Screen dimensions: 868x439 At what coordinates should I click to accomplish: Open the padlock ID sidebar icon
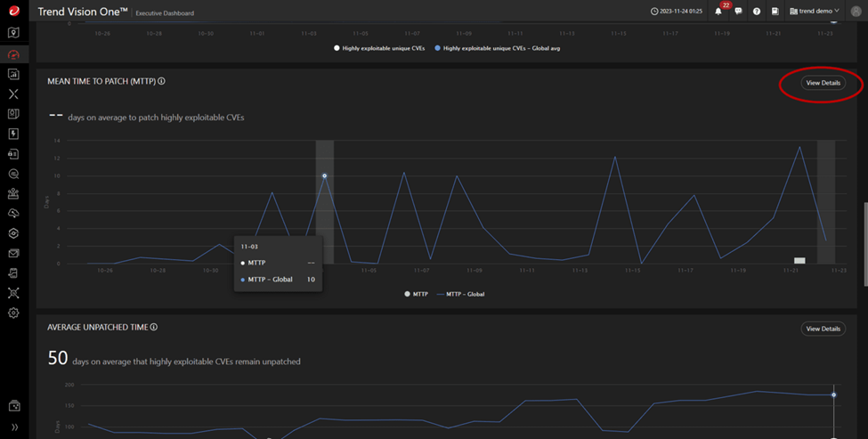coord(13,154)
